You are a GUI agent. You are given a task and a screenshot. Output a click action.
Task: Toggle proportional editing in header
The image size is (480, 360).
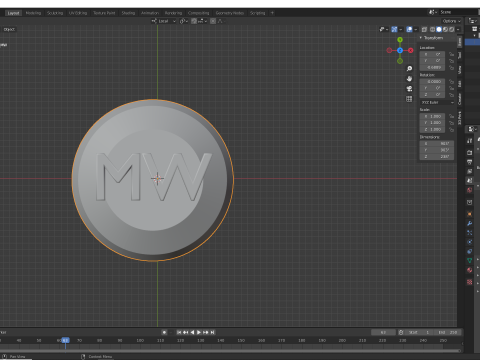[213, 21]
